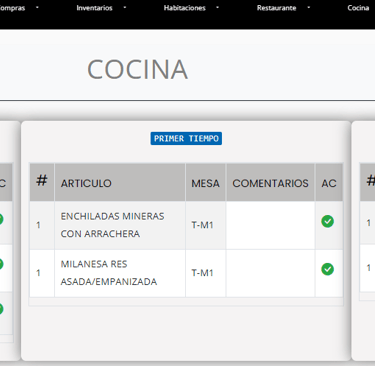Open the Cocina menu
Screen dimensions: 375x366
(x=358, y=8)
